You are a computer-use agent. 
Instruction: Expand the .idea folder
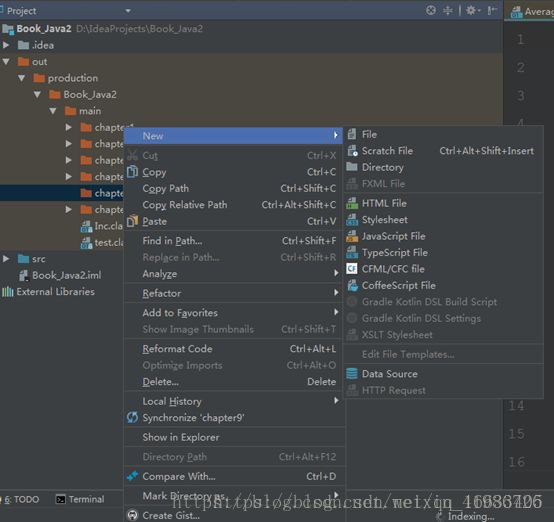(x=6, y=45)
